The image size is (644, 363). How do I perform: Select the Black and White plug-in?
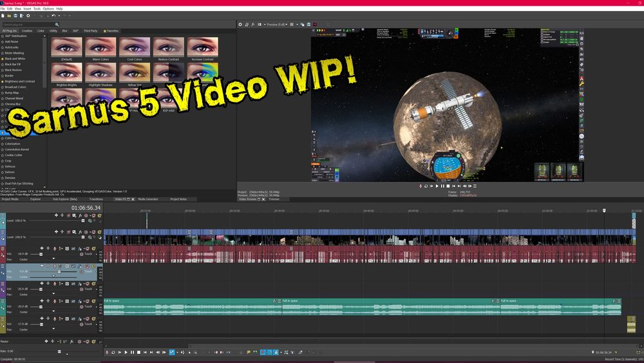pyautogui.click(x=15, y=59)
